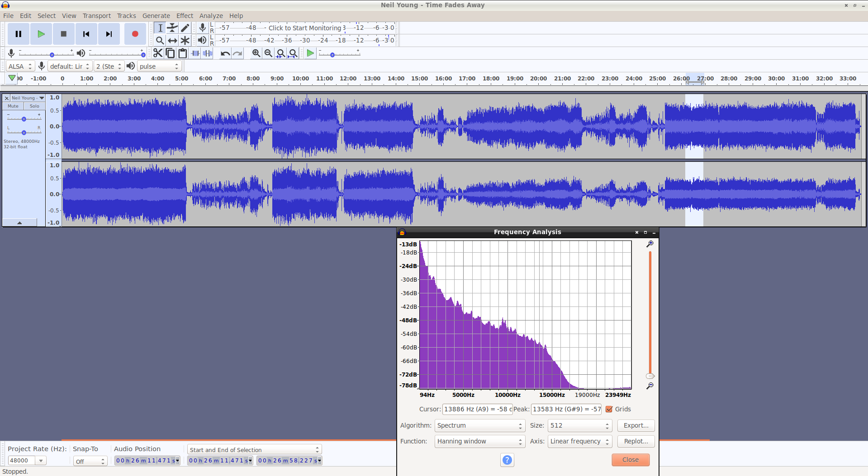Start recording with the Record button
Image resolution: width=868 pixels, height=476 pixels.
pyautogui.click(x=135, y=34)
